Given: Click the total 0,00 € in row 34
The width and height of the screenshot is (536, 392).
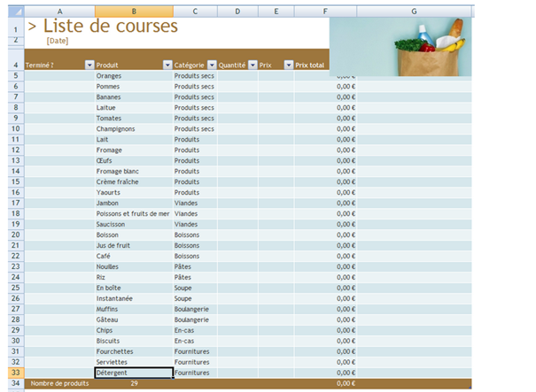Looking at the screenshot, I should [x=346, y=383].
